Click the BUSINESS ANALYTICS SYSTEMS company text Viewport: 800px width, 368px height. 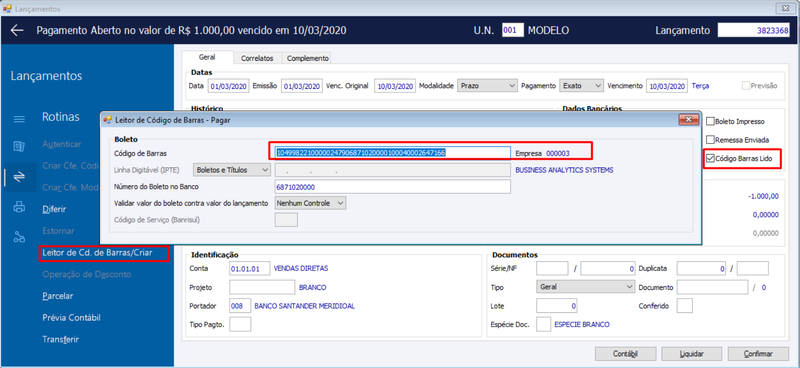564,170
